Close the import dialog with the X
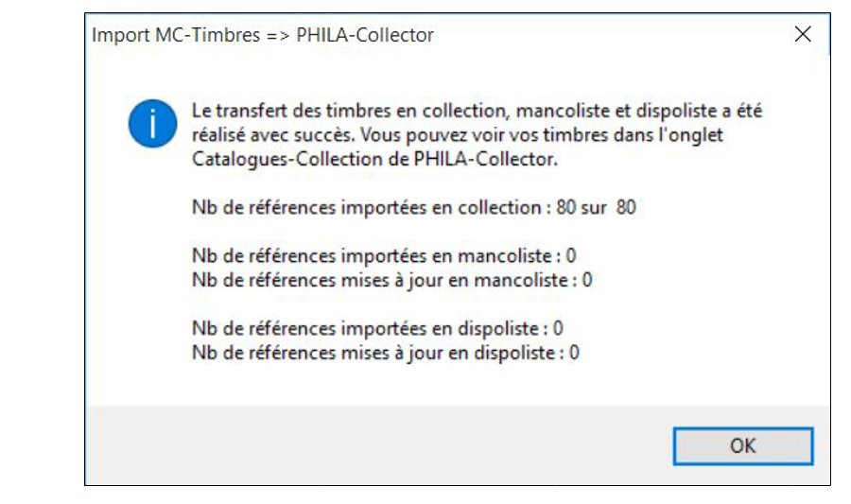This screenshot has height=504, width=851. pyautogui.click(x=803, y=34)
